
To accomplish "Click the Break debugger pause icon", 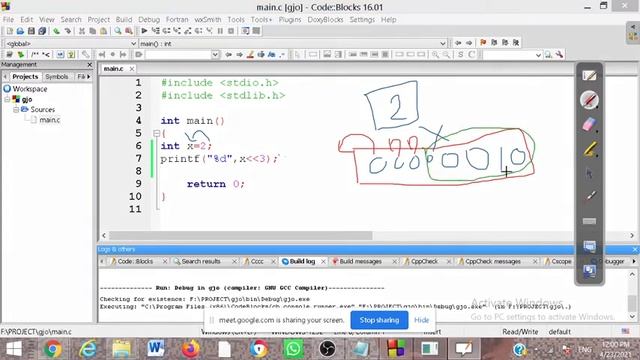I will [x=220, y=31].
